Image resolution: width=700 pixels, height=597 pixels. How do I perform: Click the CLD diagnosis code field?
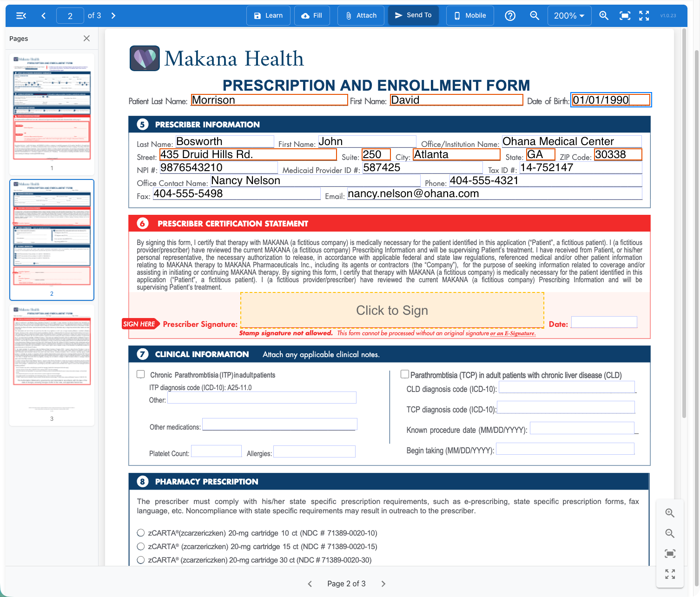pos(567,387)
